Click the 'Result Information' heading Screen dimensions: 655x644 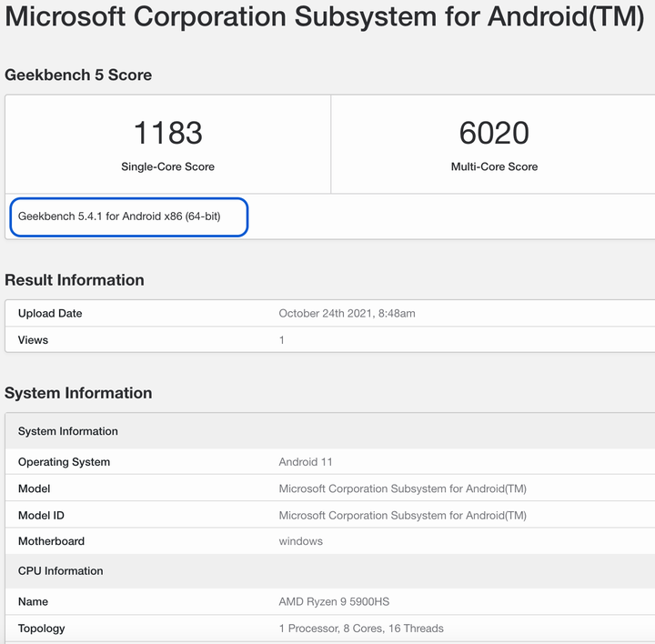click(75, 280)
